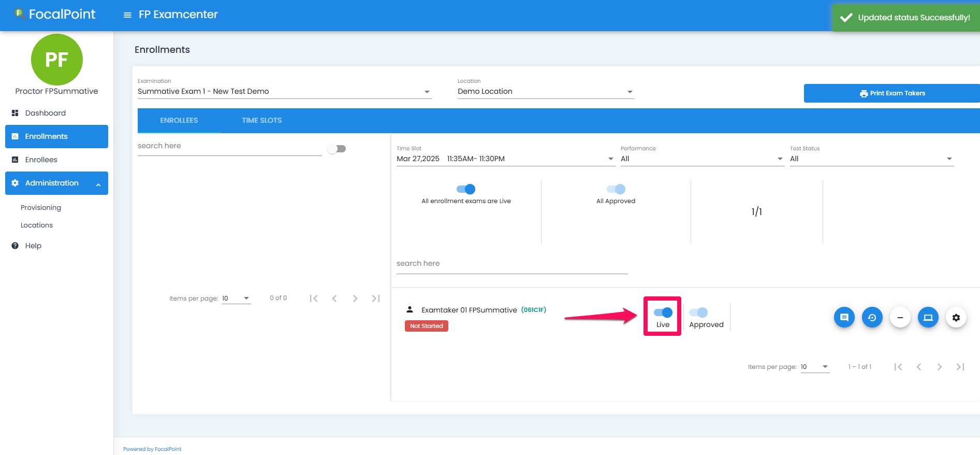Go to next page in exam takers pager
Image resolution: width=980 pixels, height=455 pixels.
940,367
